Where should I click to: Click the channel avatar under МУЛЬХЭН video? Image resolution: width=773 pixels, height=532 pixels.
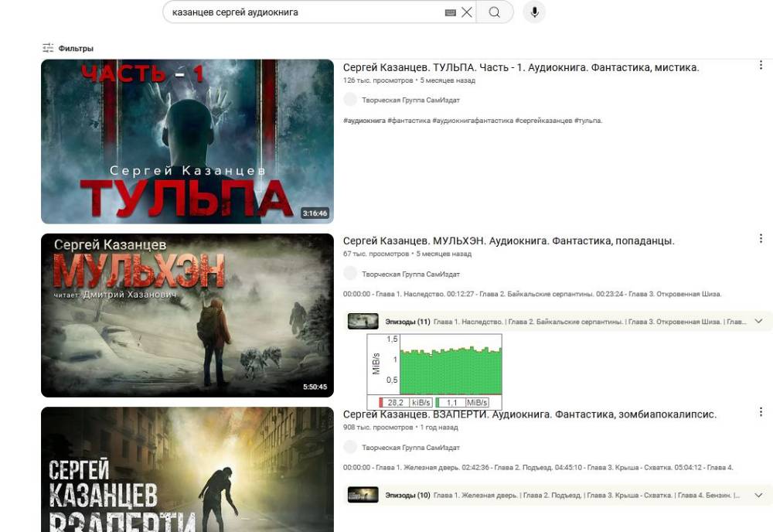tap(350, 273)
